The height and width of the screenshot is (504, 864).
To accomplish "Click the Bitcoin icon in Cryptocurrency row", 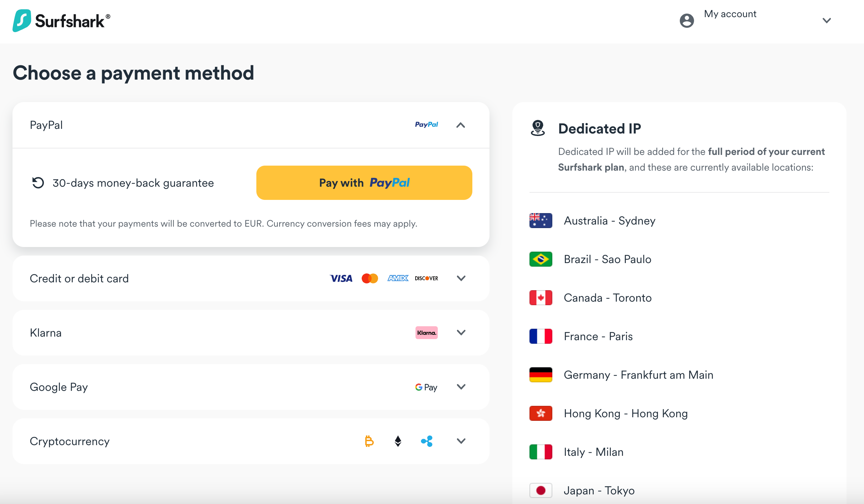I will click(369, 441).
